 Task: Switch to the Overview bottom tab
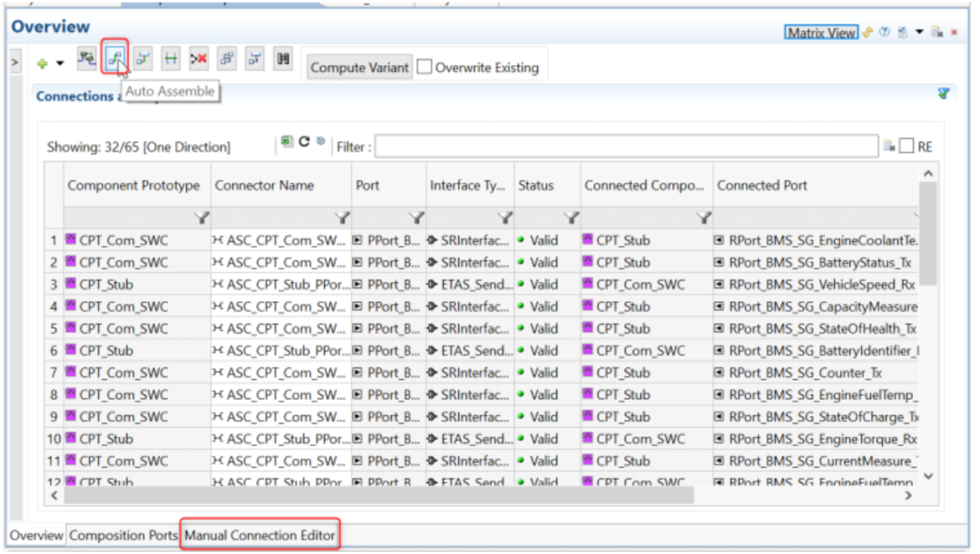point(36,535)
